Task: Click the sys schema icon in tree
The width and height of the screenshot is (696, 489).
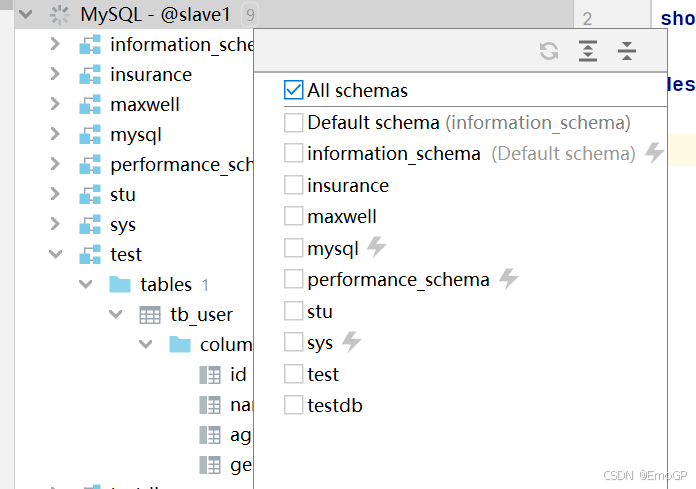Action: pyautogui.click(x=90, y=225)
